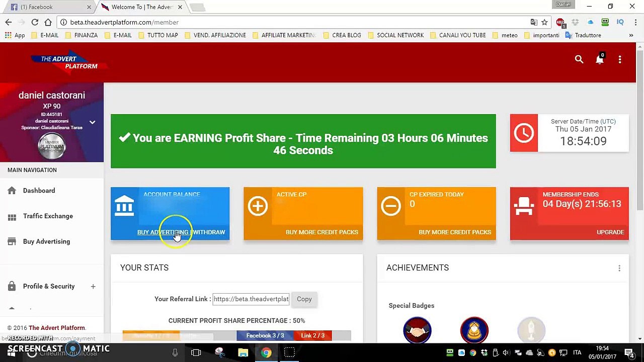Click the Membership Ends seat icon

point(524,206)
